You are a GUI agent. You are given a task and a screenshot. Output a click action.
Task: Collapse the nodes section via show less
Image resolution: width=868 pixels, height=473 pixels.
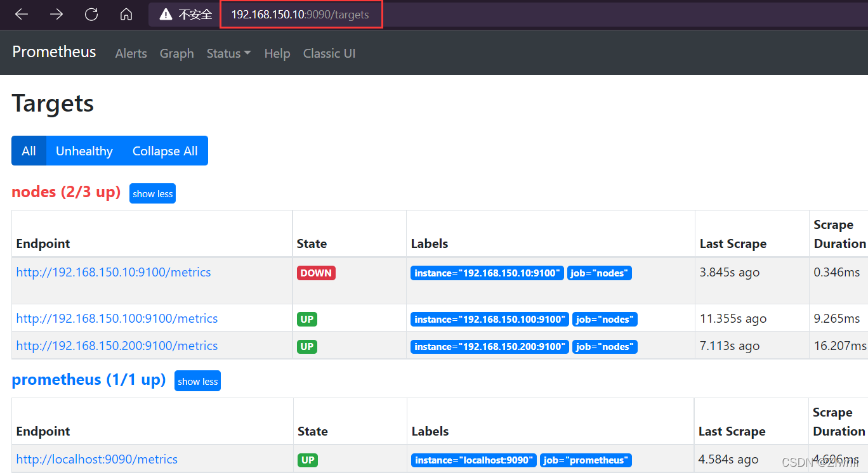[152, 193]
